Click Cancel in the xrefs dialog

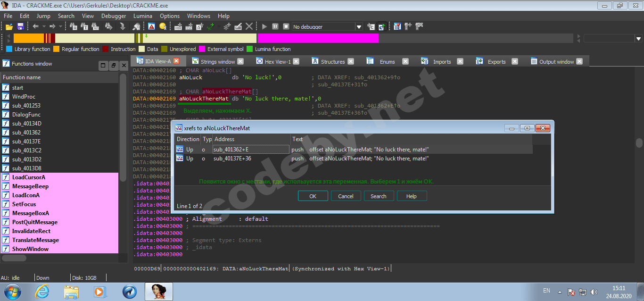coord(346,196)
